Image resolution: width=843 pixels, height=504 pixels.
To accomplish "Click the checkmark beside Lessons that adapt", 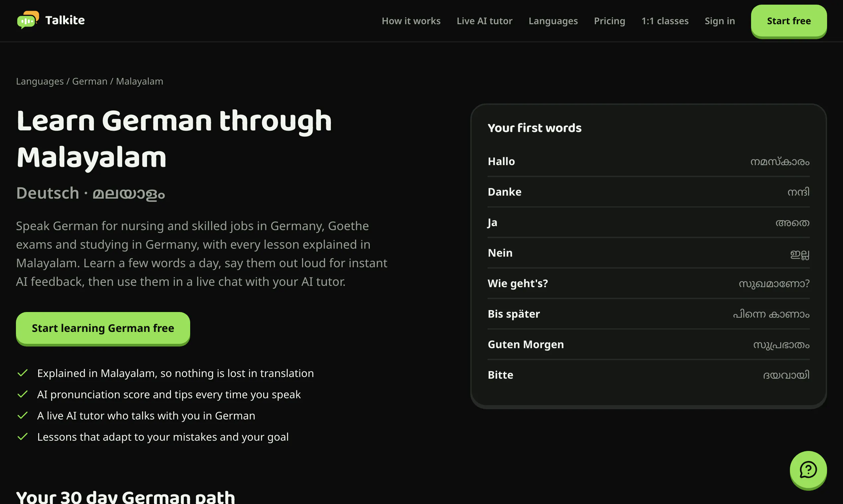I will coord(23,436).
